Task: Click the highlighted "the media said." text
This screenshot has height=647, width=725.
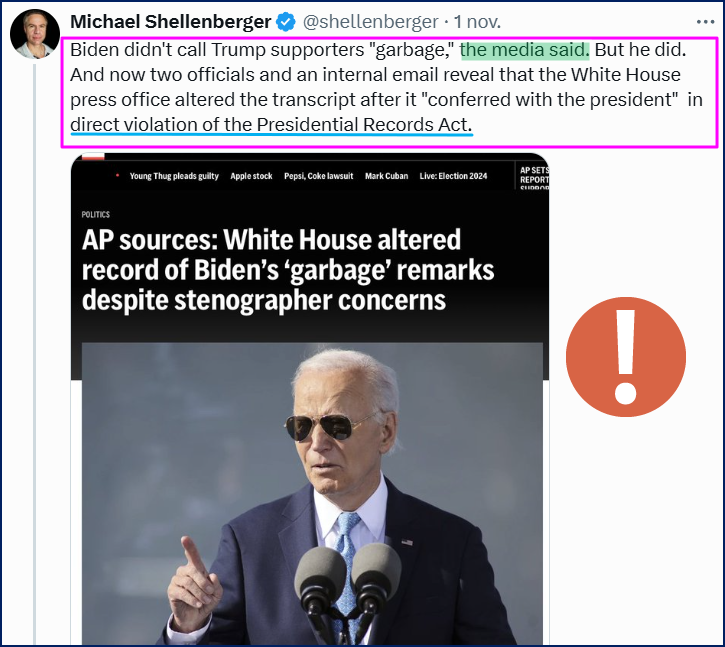Action: (x=525, y=50)
